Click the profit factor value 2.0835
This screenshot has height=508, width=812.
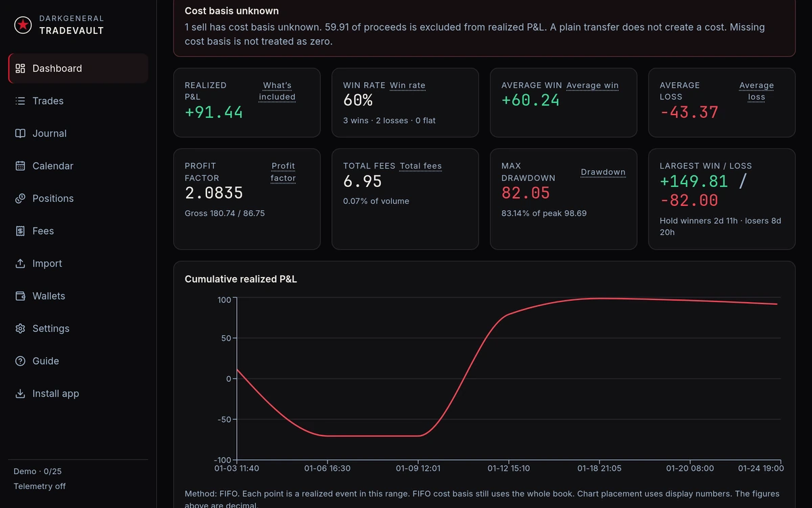click(x=214, y=193)
